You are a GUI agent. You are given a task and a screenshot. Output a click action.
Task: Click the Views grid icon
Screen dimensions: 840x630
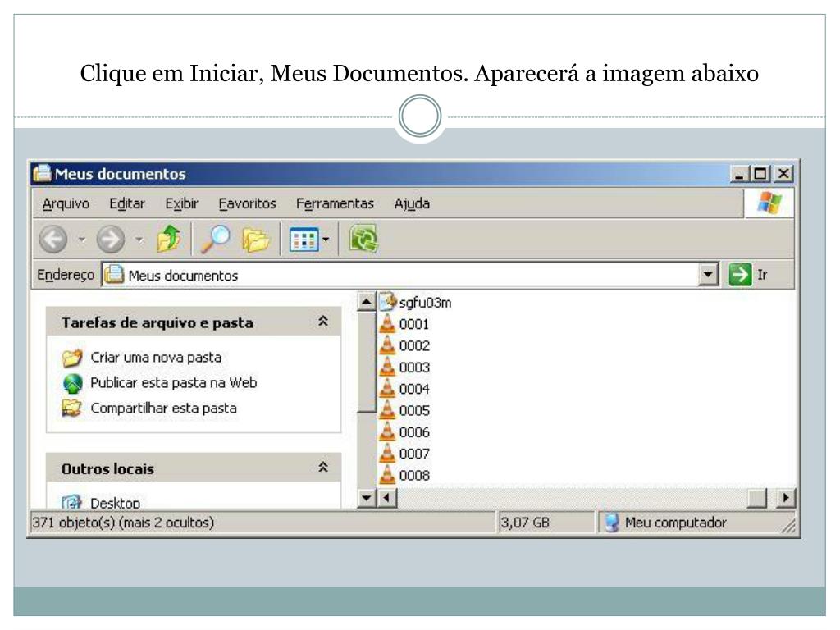304,240
